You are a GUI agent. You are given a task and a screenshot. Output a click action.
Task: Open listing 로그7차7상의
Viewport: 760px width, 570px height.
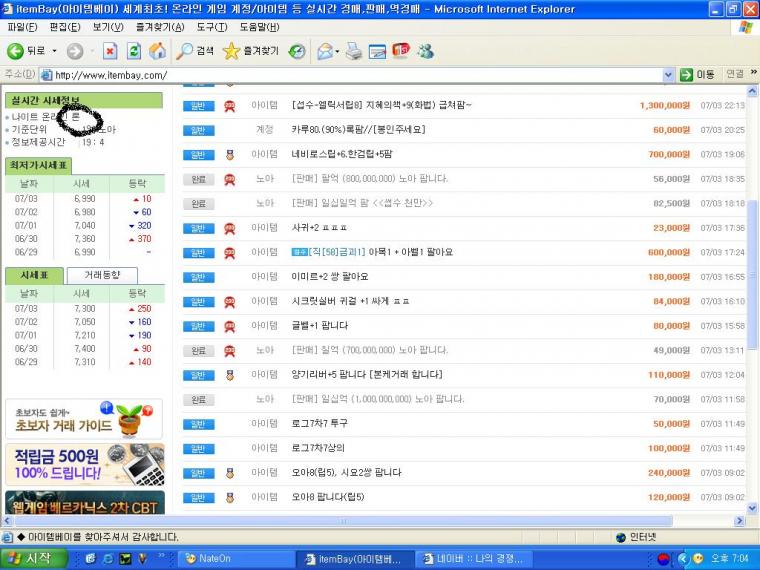click(318, 448)
